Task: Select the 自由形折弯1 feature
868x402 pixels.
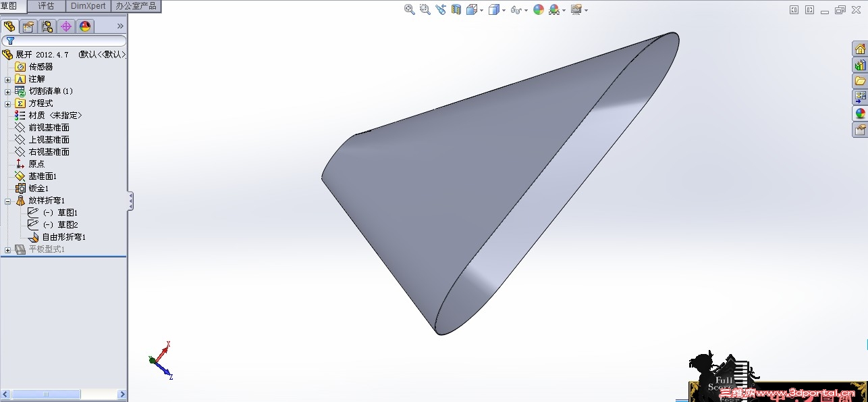Action: [x=57, y=236]
